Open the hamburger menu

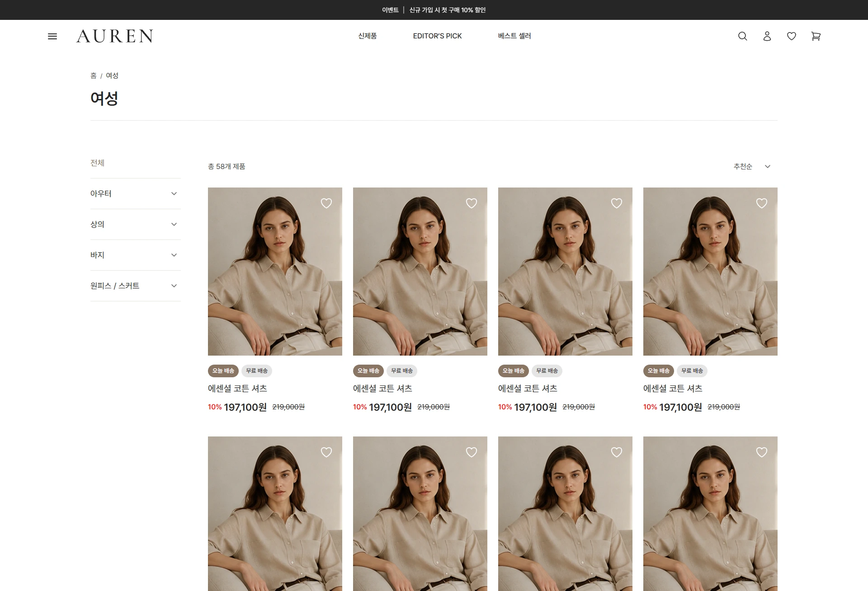click(x=52, y=36)
